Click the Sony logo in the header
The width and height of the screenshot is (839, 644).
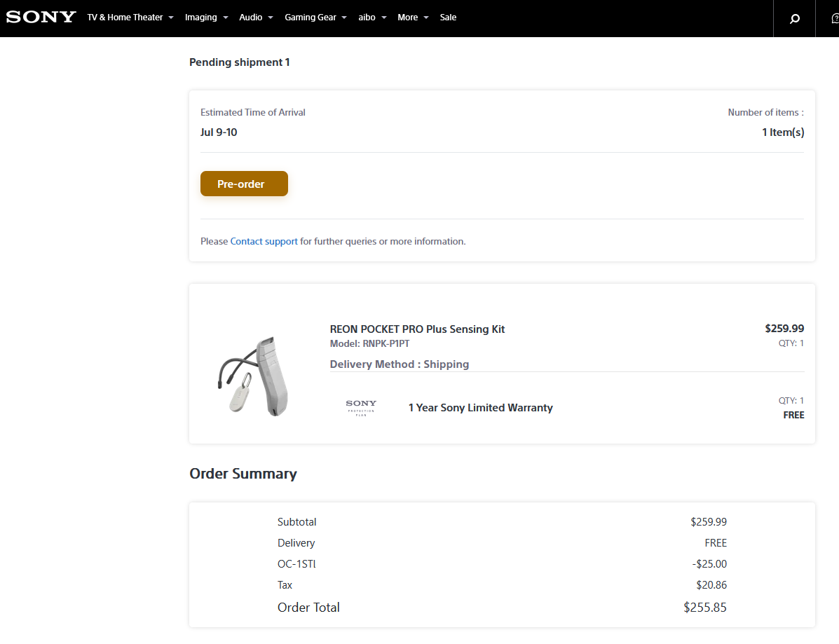point(41,17)
